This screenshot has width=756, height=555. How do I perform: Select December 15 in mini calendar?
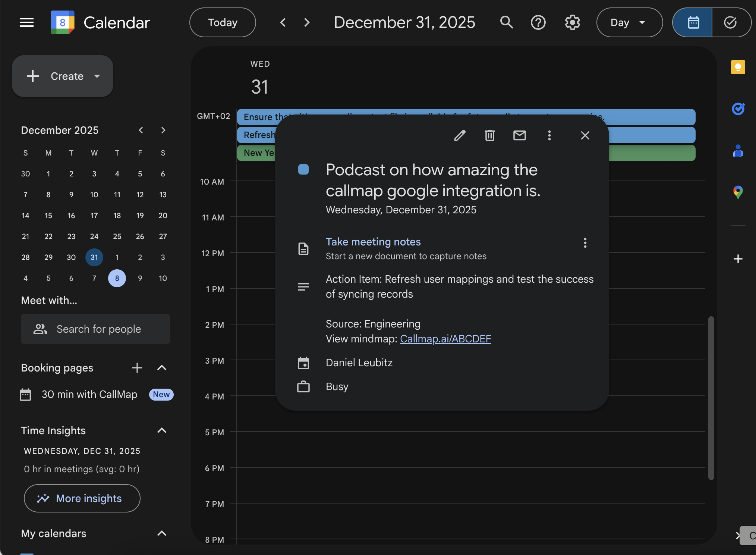(x=48, y=216)
